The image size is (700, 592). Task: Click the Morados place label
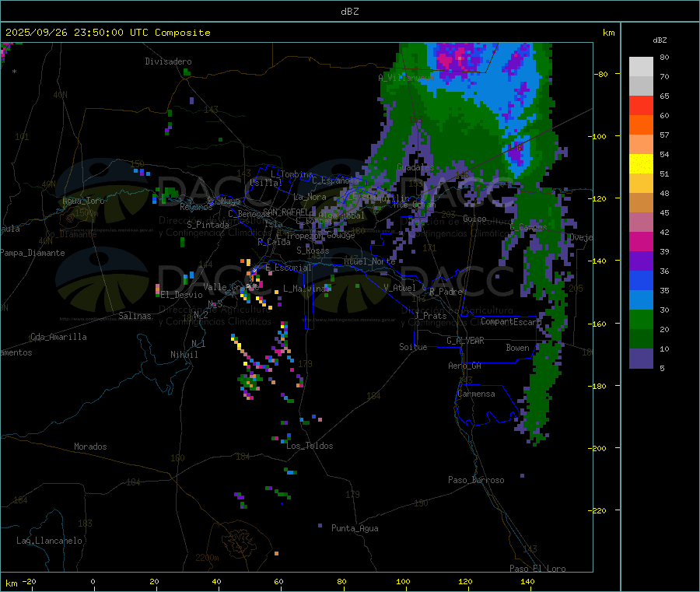[x=90, y=447]
